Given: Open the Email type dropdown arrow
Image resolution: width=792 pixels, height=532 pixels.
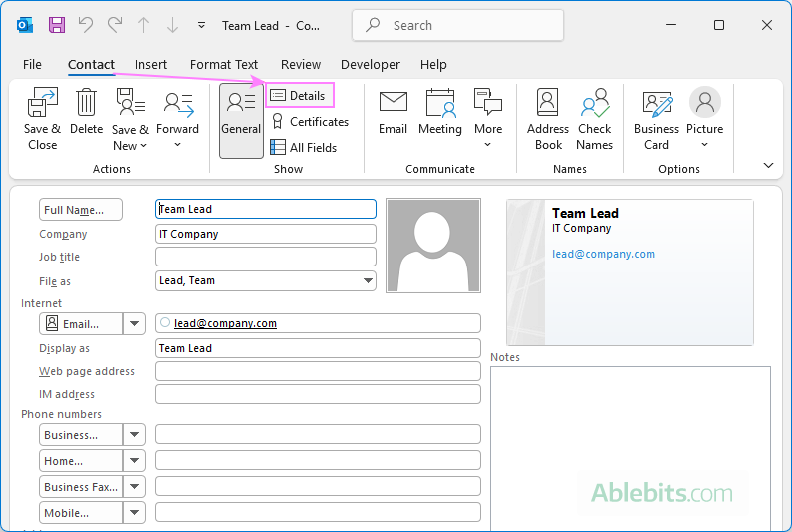Looking at the screenshot, I should (x=135, y=324).
